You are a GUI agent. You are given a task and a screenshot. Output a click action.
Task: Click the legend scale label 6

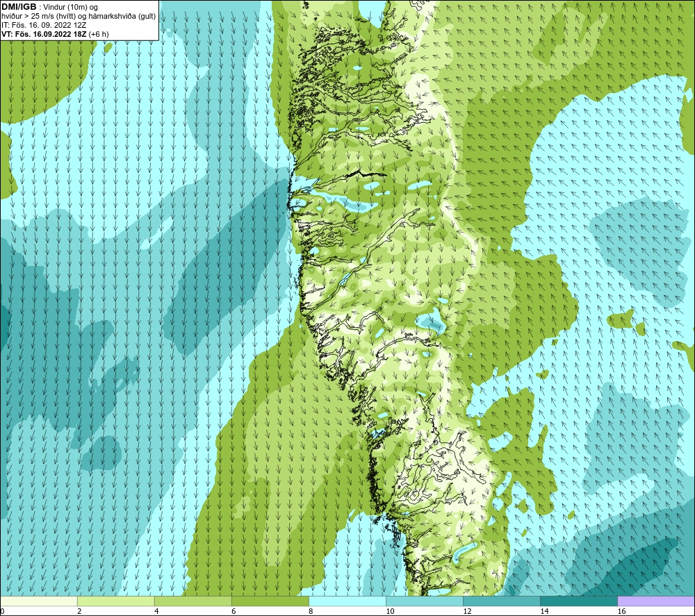234,612
